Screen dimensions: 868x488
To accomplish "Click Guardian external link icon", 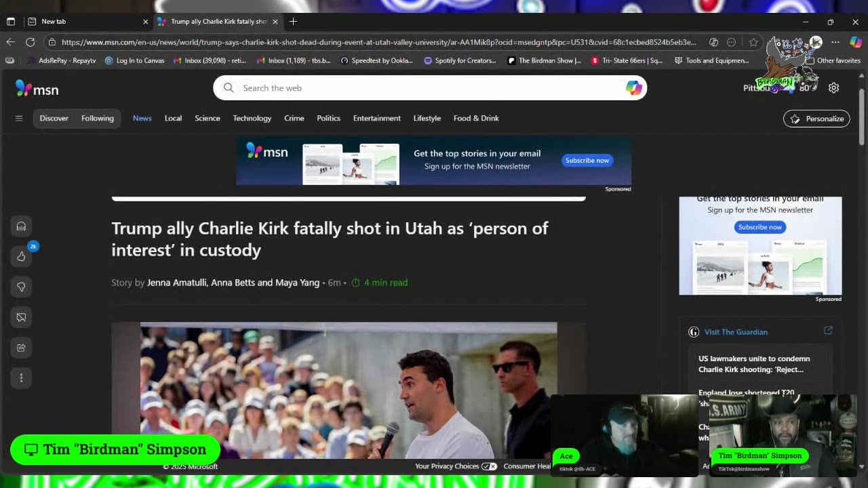I will pyautogui.click(x=828, y=331).
